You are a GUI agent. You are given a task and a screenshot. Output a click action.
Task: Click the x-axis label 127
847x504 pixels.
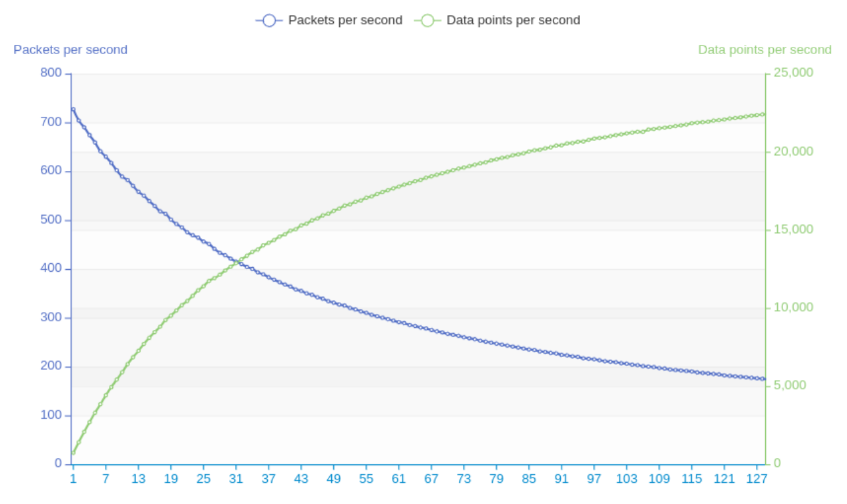coord(757,479)
